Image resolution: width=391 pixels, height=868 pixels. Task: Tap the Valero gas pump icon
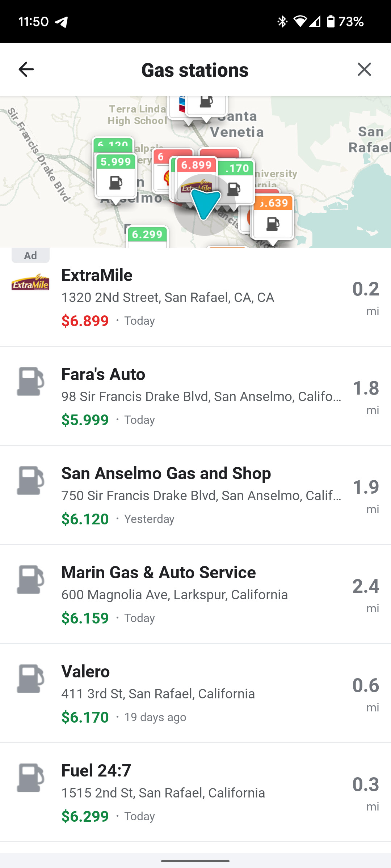[30, 678]
